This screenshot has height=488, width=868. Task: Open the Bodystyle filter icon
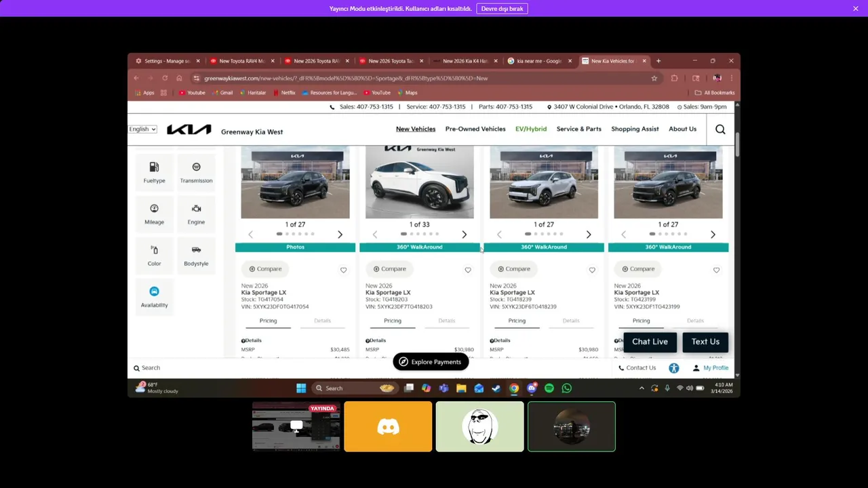196,256
